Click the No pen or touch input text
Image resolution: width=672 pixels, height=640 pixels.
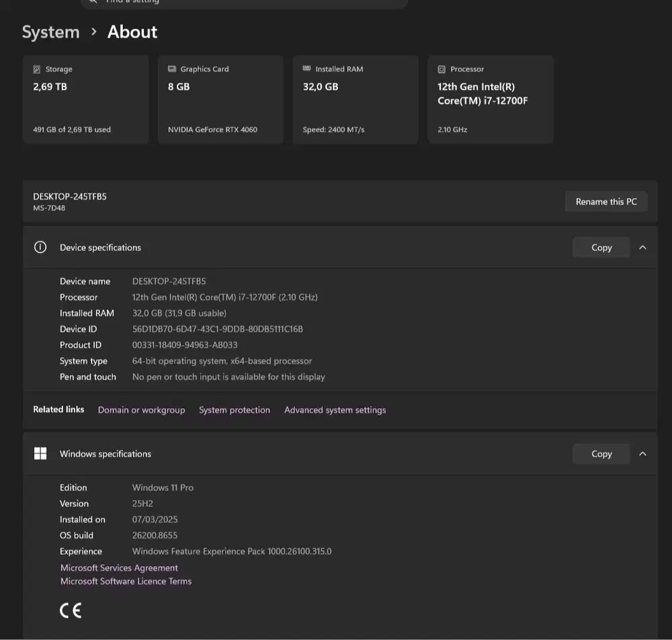click(228, 376)
